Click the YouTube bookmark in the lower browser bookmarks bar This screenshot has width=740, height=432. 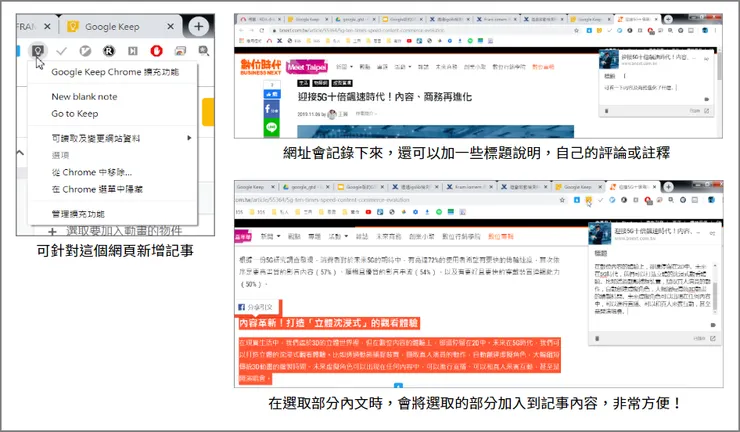368,212
